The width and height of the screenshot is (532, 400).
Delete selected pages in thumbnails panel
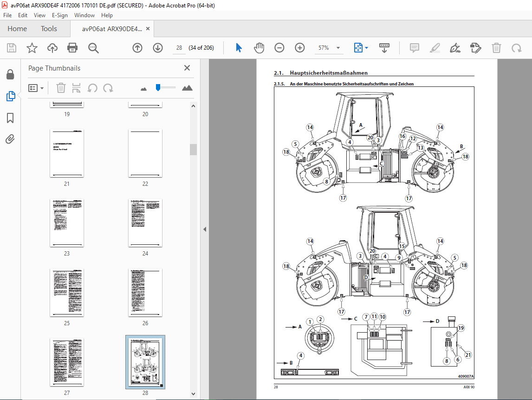tap(61, 88)
